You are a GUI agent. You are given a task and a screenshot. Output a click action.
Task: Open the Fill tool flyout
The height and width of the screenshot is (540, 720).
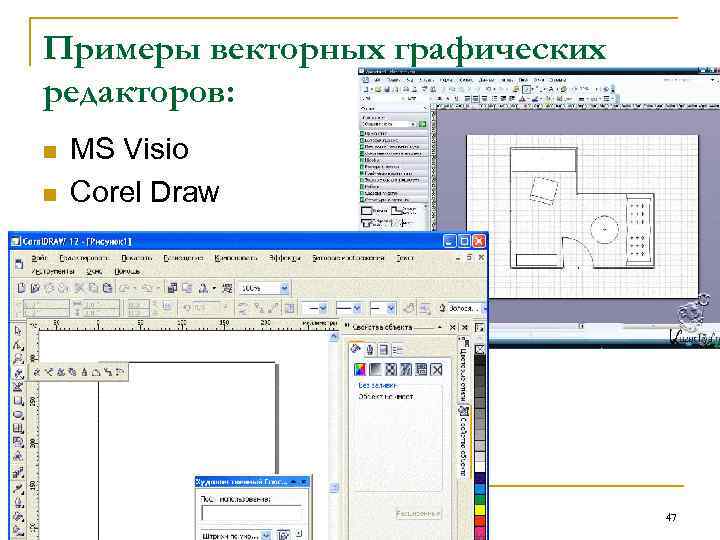tap(18, 517)
